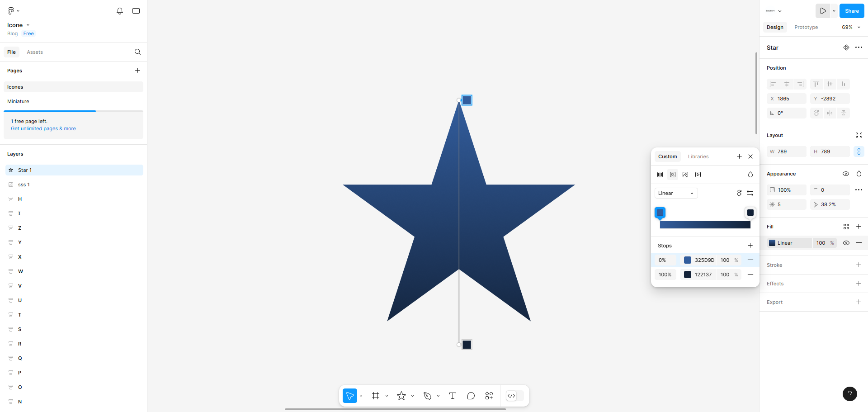Expand Frame tool options chevron

pos(387,396)
